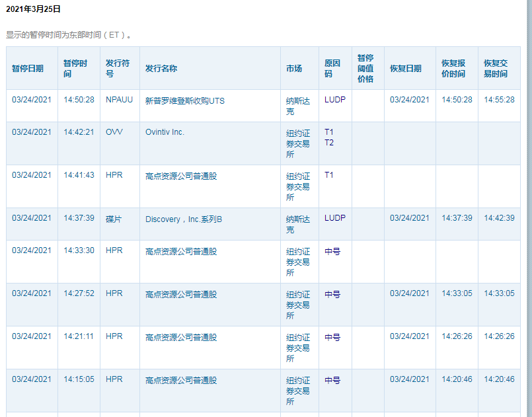Viewport: 532px width, 417px height.
Task: Select 纳斯达克 market cell in NPAUU row
Action: (298, 106)
